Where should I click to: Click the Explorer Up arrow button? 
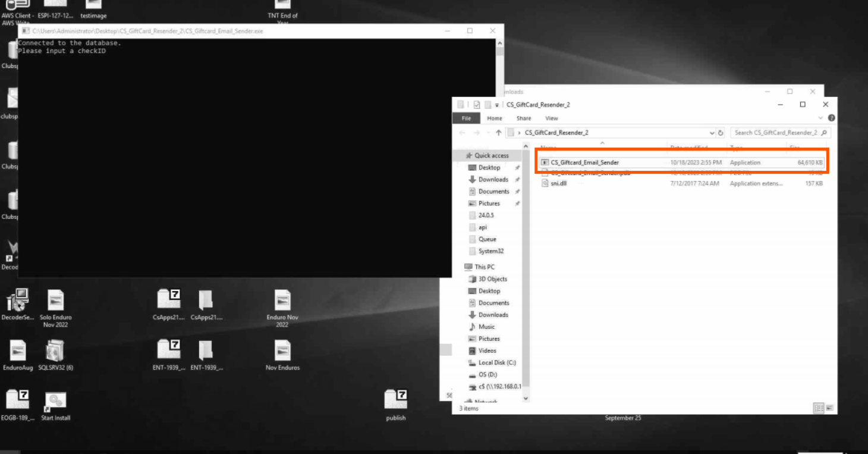[498, 133]
